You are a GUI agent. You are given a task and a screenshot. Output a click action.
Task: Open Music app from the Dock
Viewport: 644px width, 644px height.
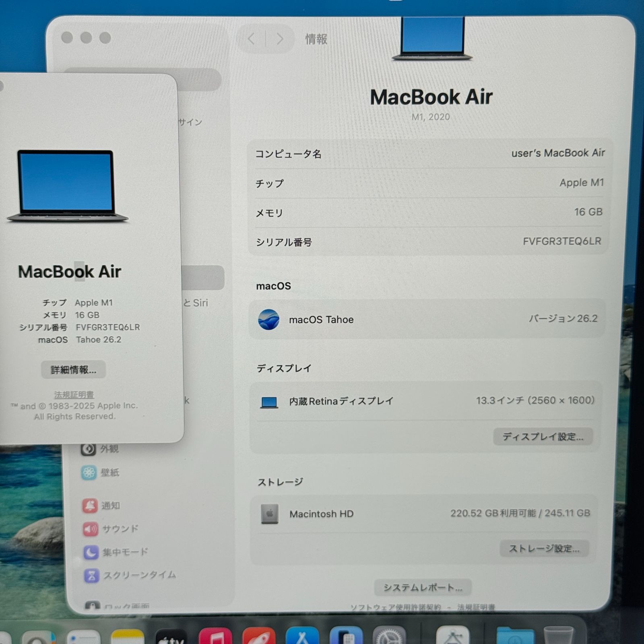tap(215, 637)
